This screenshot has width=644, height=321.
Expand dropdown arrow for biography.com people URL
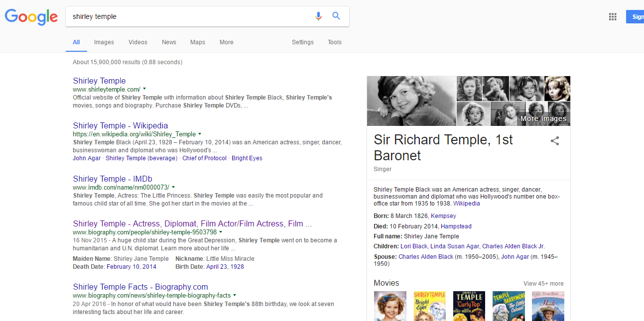coord(221,231)
